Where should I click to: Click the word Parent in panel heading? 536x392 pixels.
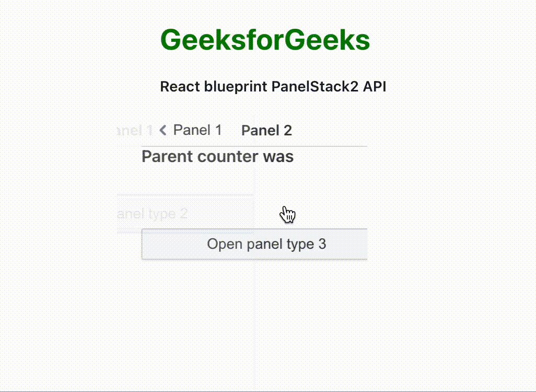[x=166, y=156]
